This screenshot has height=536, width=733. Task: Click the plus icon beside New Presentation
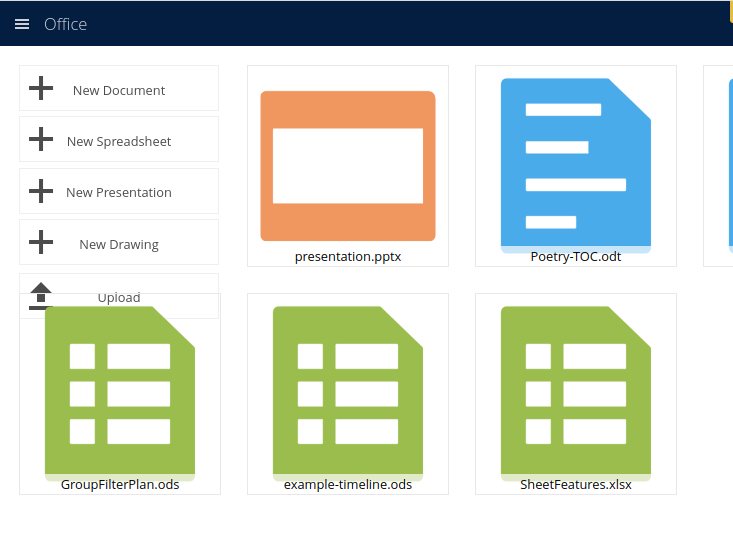(41, 191)
